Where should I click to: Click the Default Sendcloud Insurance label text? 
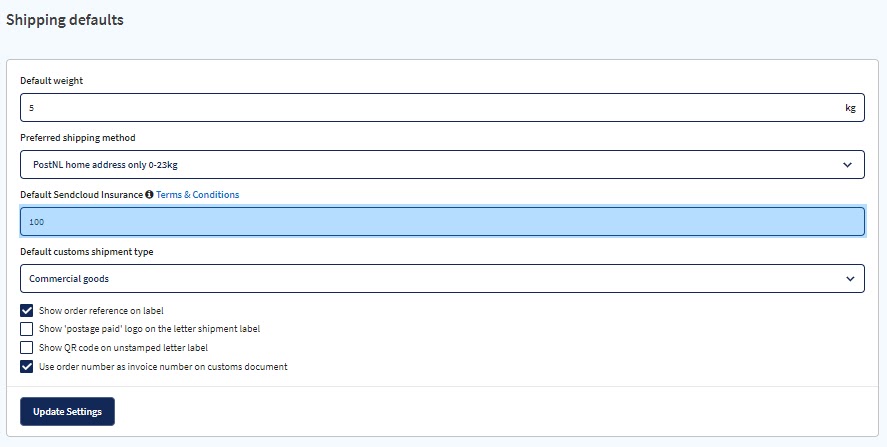coord(81,195)
